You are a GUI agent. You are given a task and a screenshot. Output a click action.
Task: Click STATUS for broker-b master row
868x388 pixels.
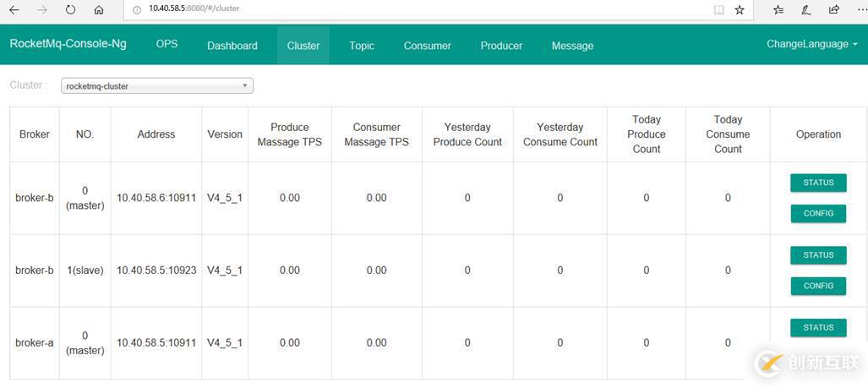click(x=818, y=183)
